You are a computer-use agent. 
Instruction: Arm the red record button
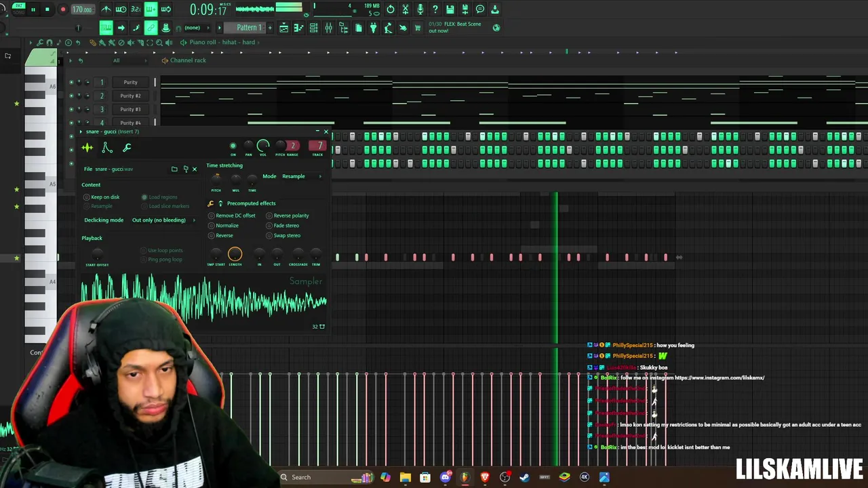coord(63,9)
